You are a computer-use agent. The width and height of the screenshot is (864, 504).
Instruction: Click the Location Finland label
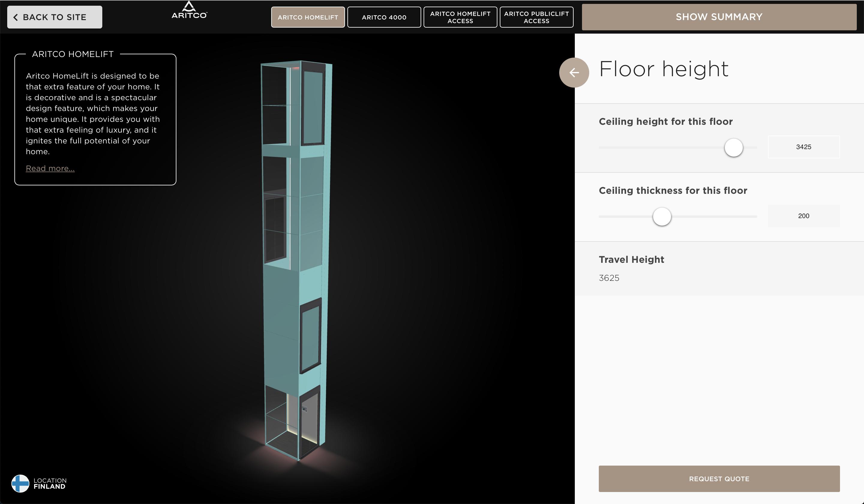[x=50, y=483]
